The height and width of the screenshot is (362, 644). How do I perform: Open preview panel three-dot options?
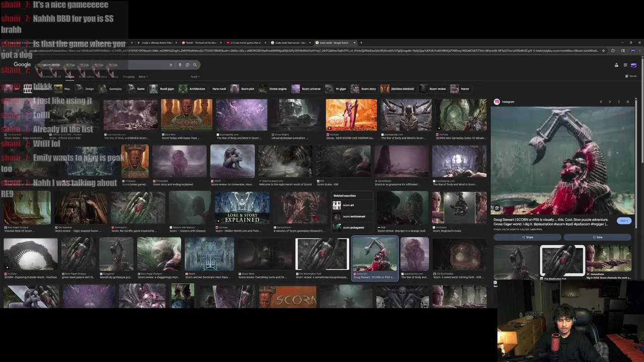(x=619, y=102)
